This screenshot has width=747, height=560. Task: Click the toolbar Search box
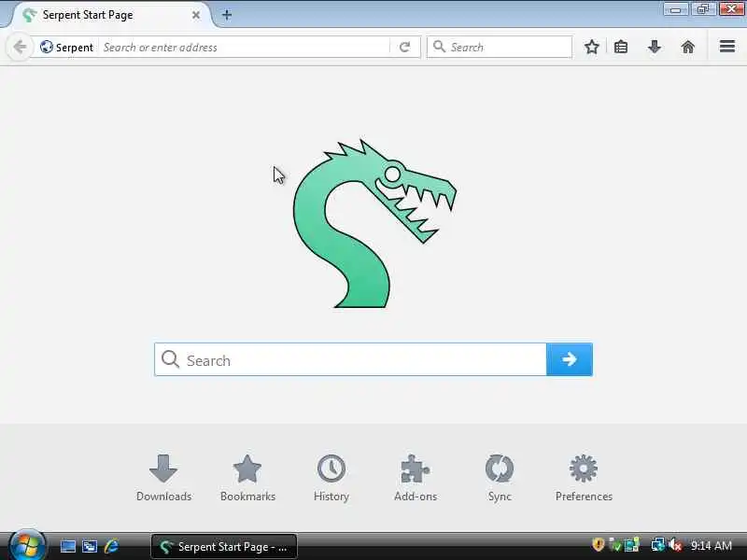[500, 48]
